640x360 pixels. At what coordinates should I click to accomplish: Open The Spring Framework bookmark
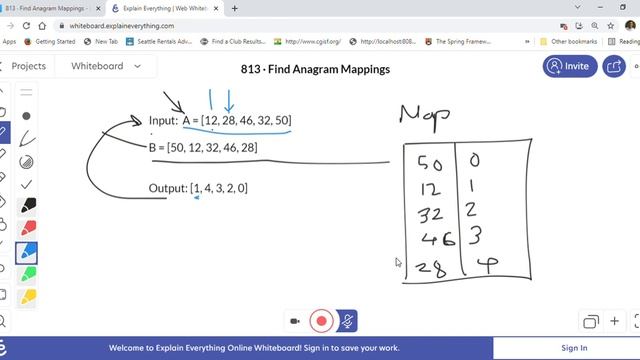tap(458, 42)
